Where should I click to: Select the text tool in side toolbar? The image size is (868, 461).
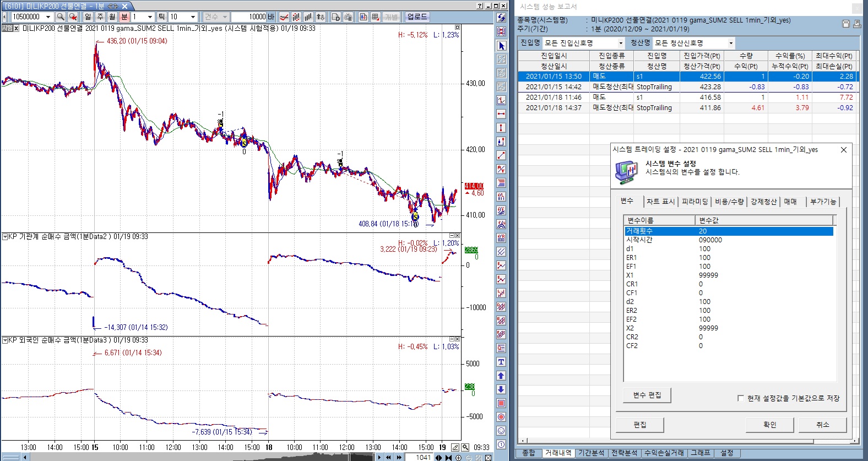click(501, 362)
